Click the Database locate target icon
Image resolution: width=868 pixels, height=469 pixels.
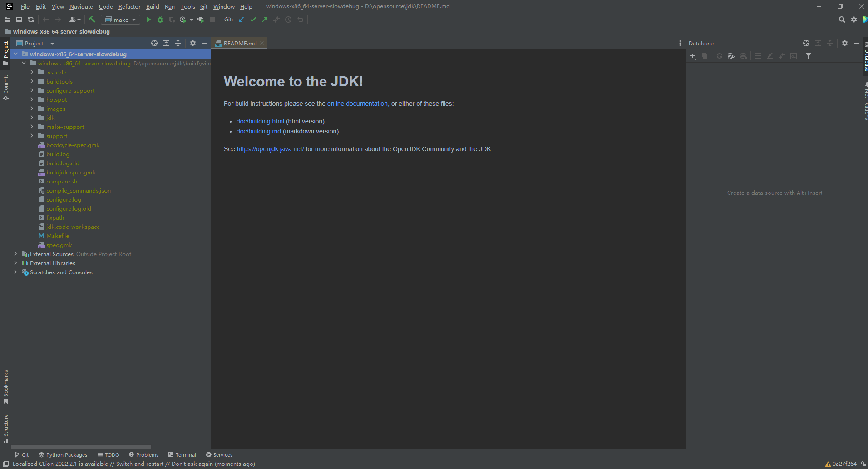click(x=806, y=43)
